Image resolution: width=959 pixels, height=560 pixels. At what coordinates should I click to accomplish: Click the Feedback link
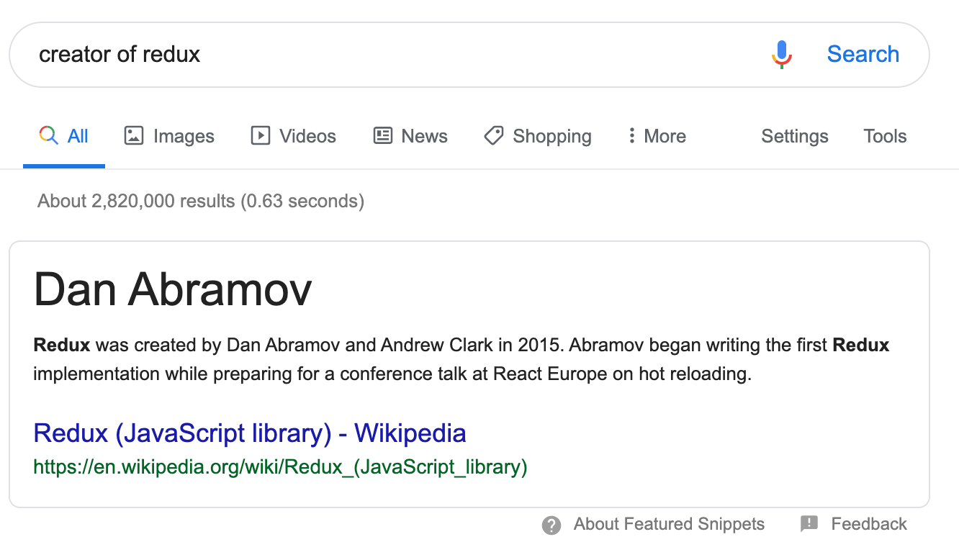[x=869, y=524]
